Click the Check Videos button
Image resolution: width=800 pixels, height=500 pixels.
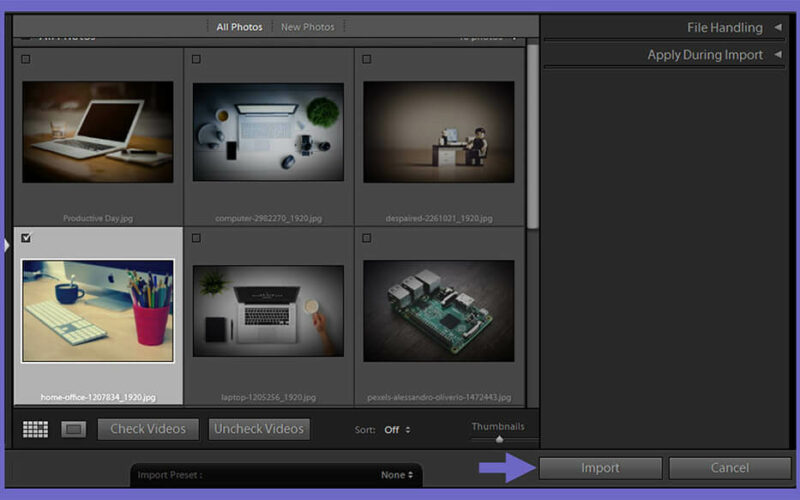click(x=148, y=429)
